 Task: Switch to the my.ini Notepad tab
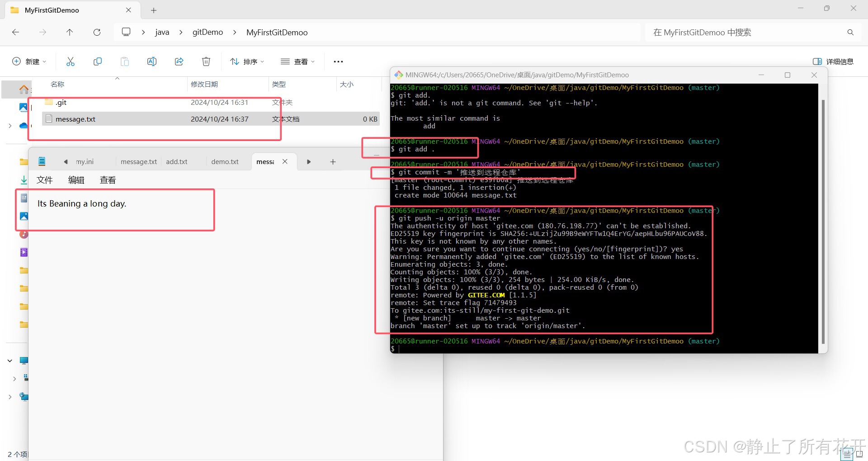click(85, 162)
